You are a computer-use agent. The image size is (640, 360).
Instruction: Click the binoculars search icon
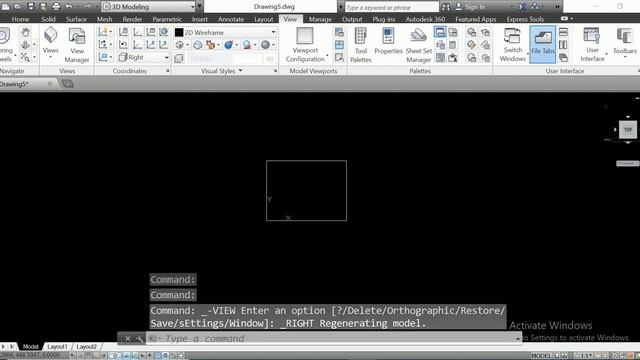[446, 7]
